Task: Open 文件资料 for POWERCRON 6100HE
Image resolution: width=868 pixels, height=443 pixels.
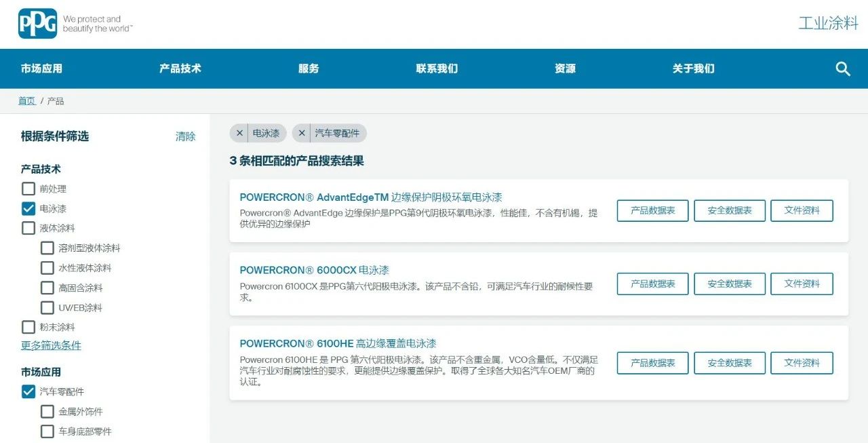Action: pos(802,363)
